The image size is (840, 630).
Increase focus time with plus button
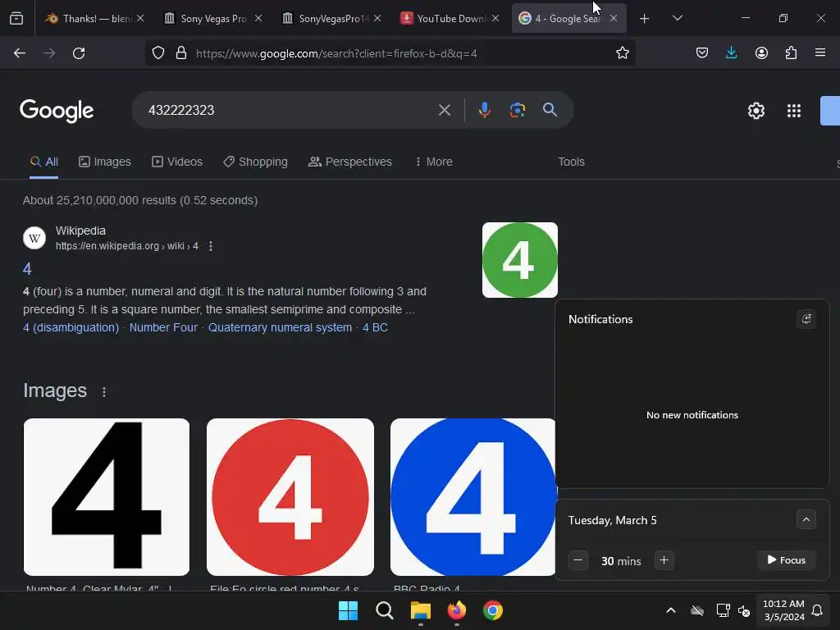tap(664, 560)
